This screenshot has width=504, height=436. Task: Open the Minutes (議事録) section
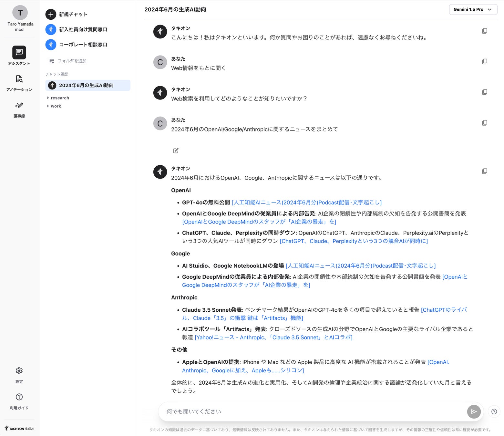19,110
